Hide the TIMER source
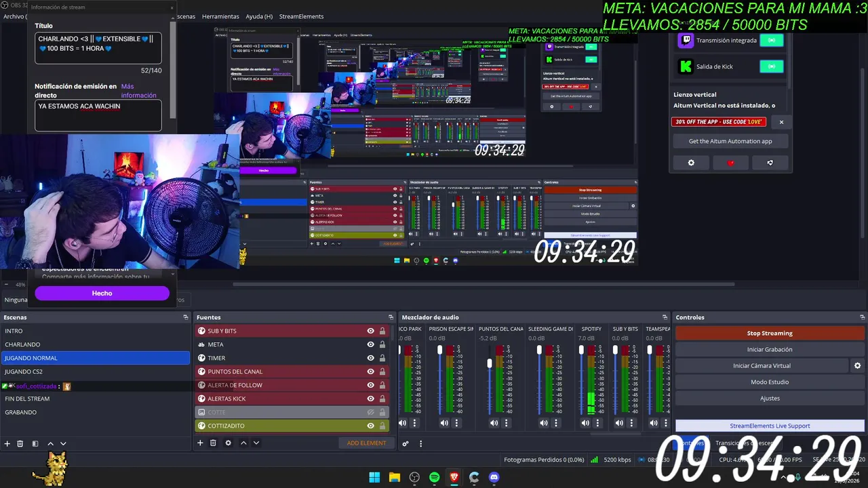Viewport: 868px width, 488px height. (x=370, y=358)
